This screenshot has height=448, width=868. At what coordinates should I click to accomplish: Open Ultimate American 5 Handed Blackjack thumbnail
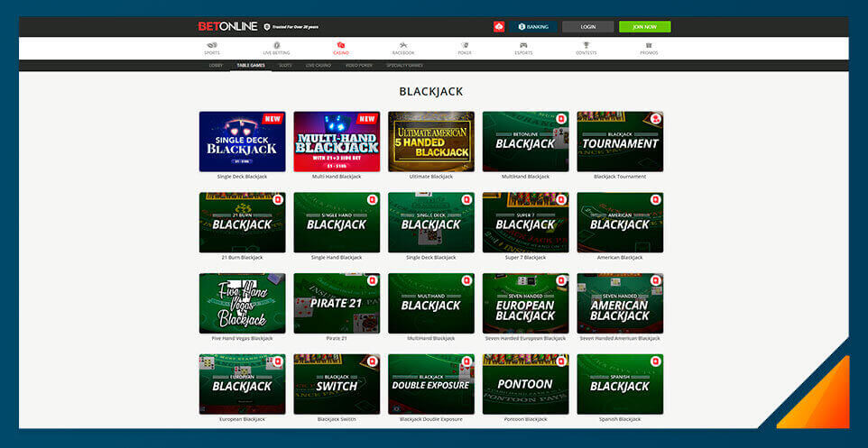(431, 142)
